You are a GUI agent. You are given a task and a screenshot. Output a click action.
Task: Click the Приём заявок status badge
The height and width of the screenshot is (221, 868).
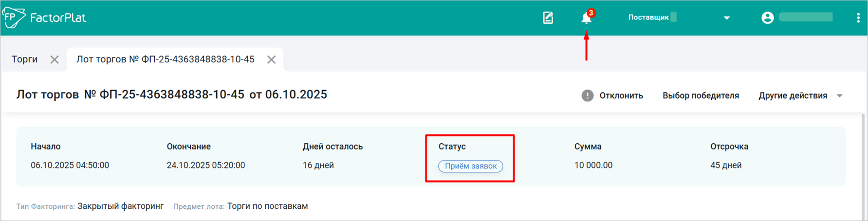[x=471, y=166]
